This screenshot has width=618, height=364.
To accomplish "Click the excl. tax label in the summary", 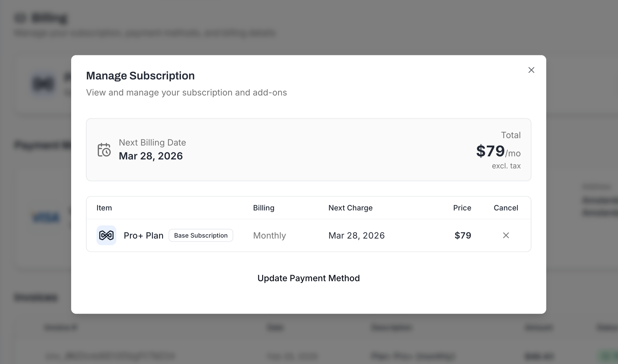I will pos(506,166).
